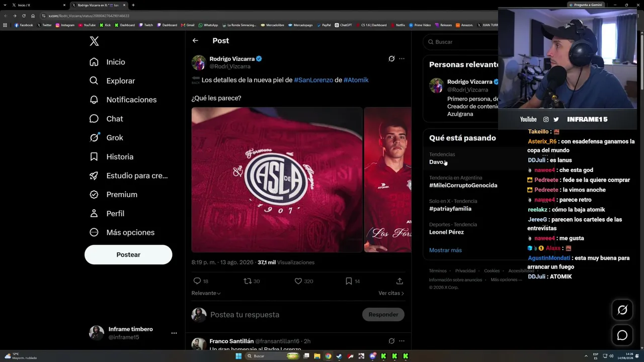Open Grok from the sidebar

pyautogui.click(x=106, y=138)
